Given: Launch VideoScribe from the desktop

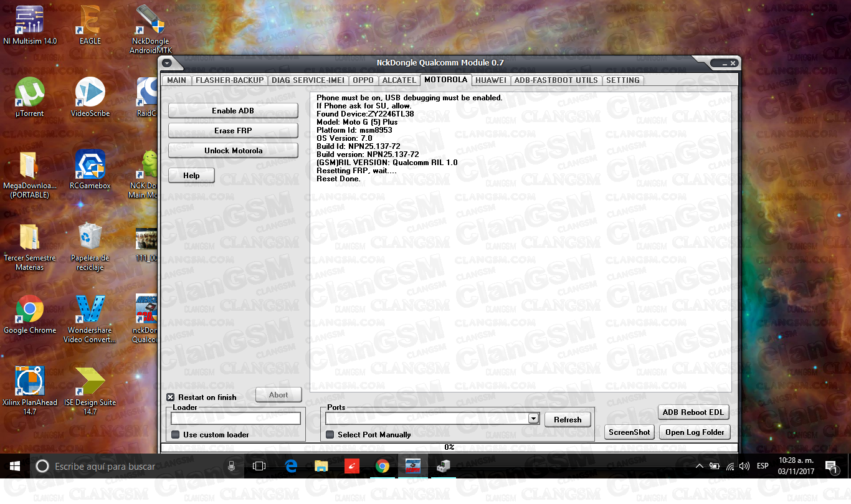Looking at the screenshot, I should [x=90, y=97].
